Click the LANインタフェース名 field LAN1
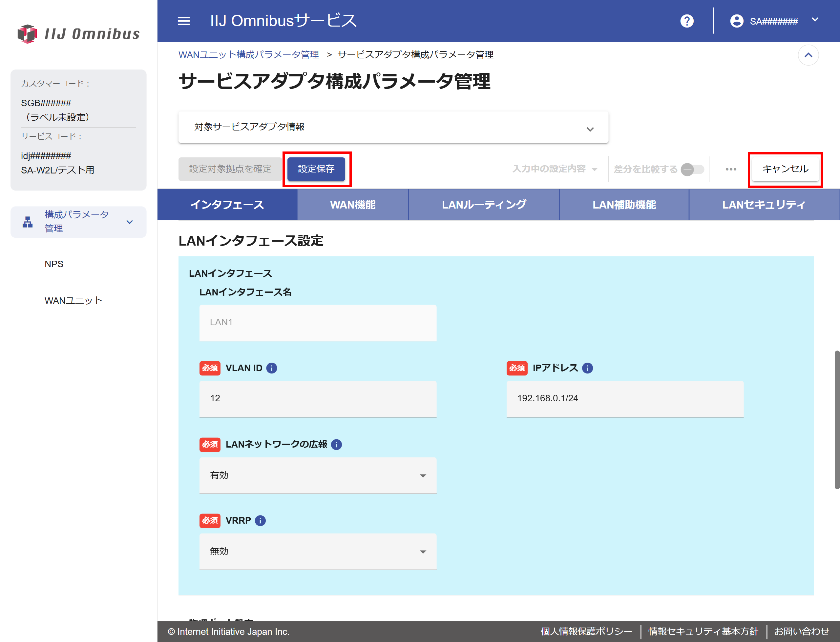The height and width of the screenshot is (642, 840). click(318, 323)
